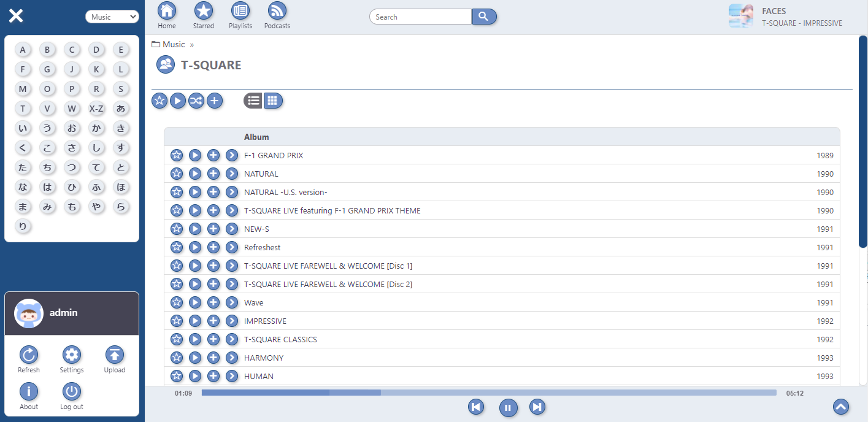Open T-SQUARE LIVE FAREWELL & WELCOME [Disc 1] link
The image size is (868, 422).
coord(328,266)
